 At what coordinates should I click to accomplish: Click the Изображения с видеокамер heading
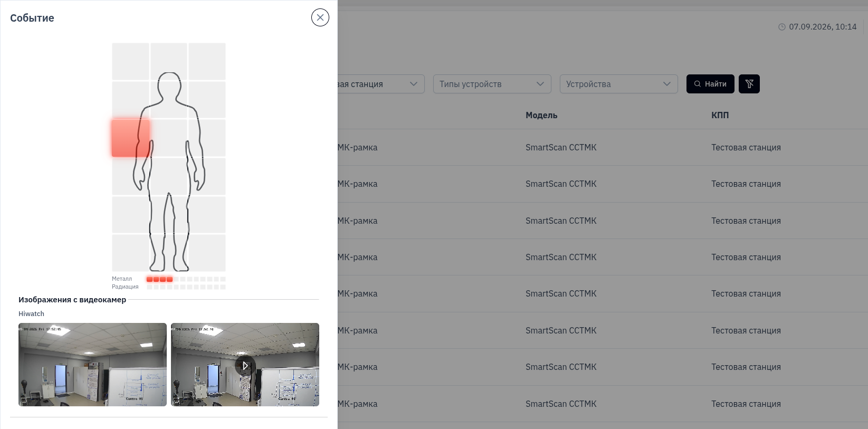(72, 300)
